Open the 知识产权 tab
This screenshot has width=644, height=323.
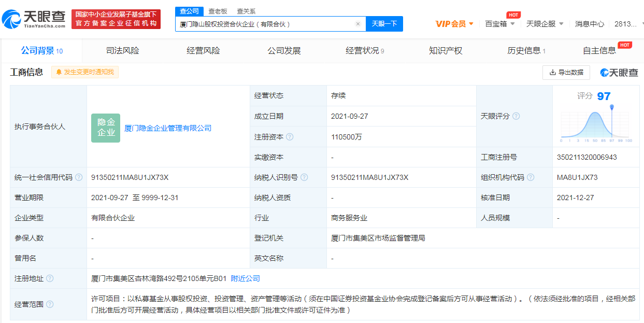[445, 51]
